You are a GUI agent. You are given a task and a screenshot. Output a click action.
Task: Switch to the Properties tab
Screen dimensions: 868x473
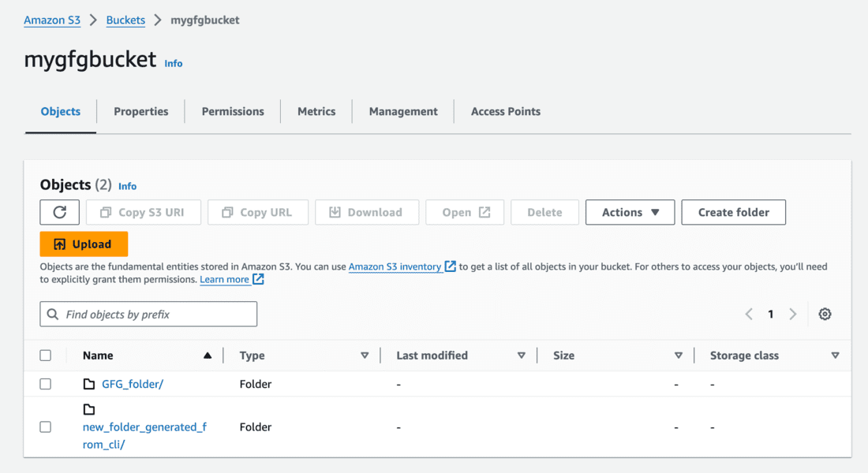point(140,111)
